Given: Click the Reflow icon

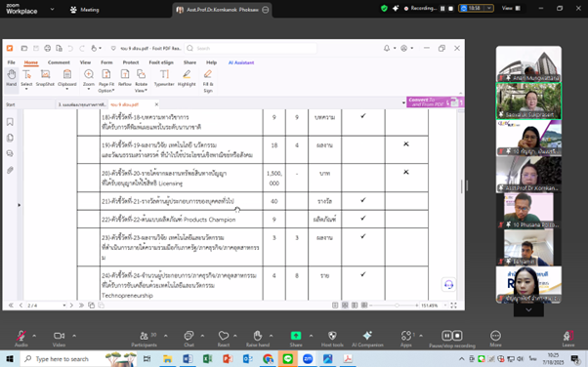Looking at the screenshot, I should click(125, 78).
